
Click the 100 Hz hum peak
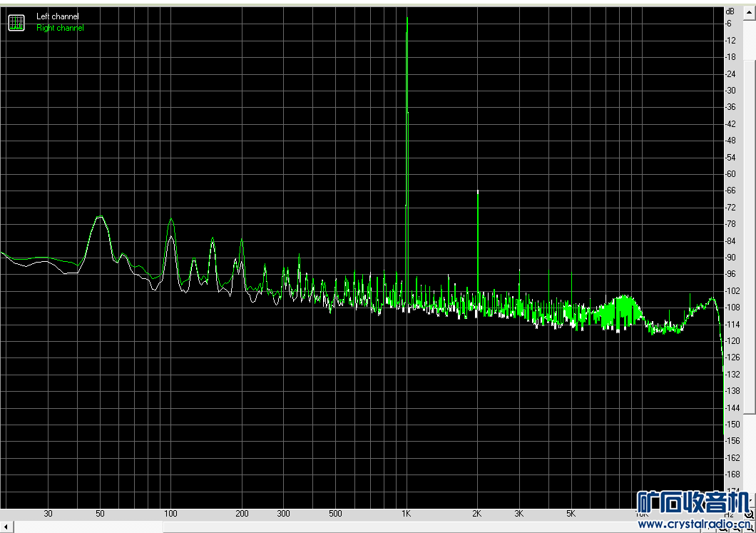tap(170, 220)
